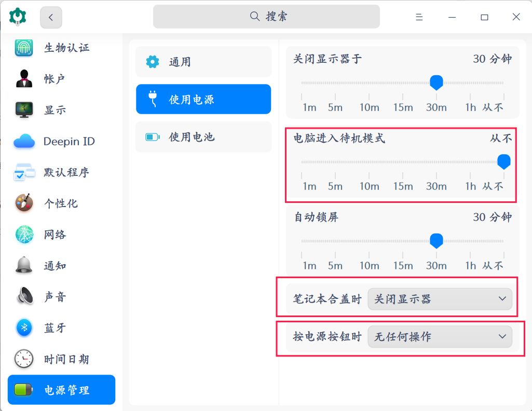Go back with the back arrow button
532x411 pixels.
pyautogui.click(x=51, y=17)
